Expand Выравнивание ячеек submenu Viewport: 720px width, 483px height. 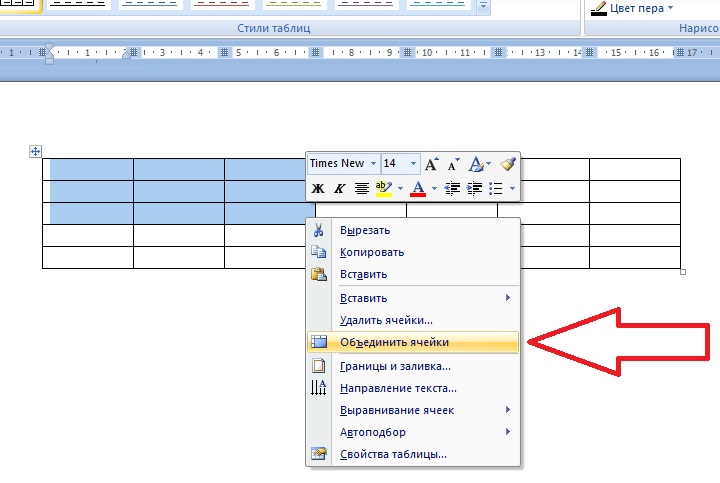[413, 410]
